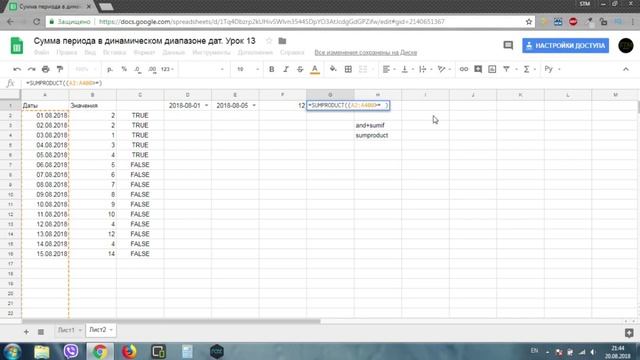The height and width of the screenshot is (360, 640).
Task: Toggle bold formatting
Action: point(271,69)
